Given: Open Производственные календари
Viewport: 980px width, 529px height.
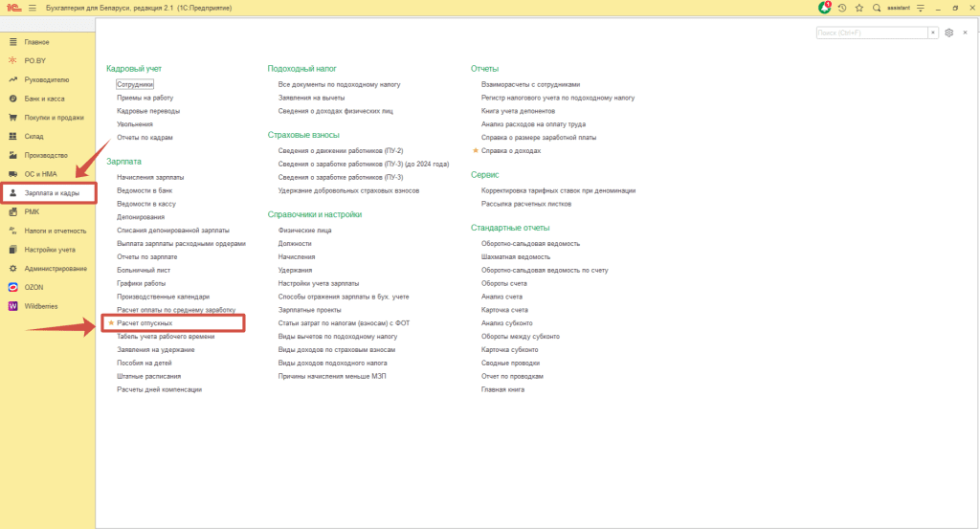Looking at the screenshot, I should click(163, 297).
